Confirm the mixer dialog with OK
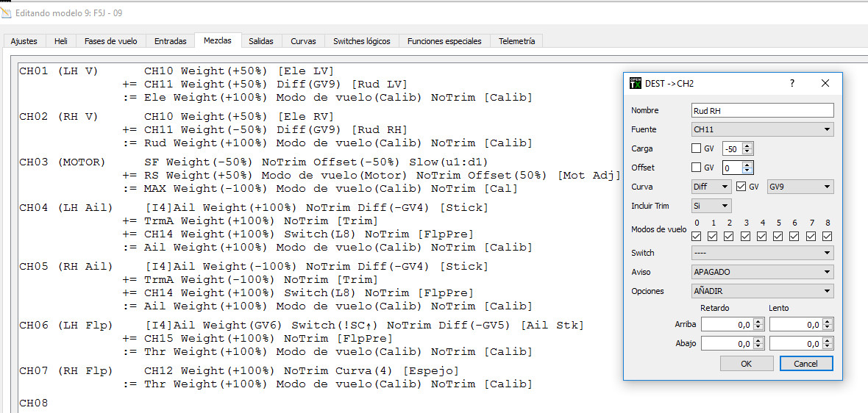The height and width of the screenshot is (413, 868). click(x=746, y=364)
